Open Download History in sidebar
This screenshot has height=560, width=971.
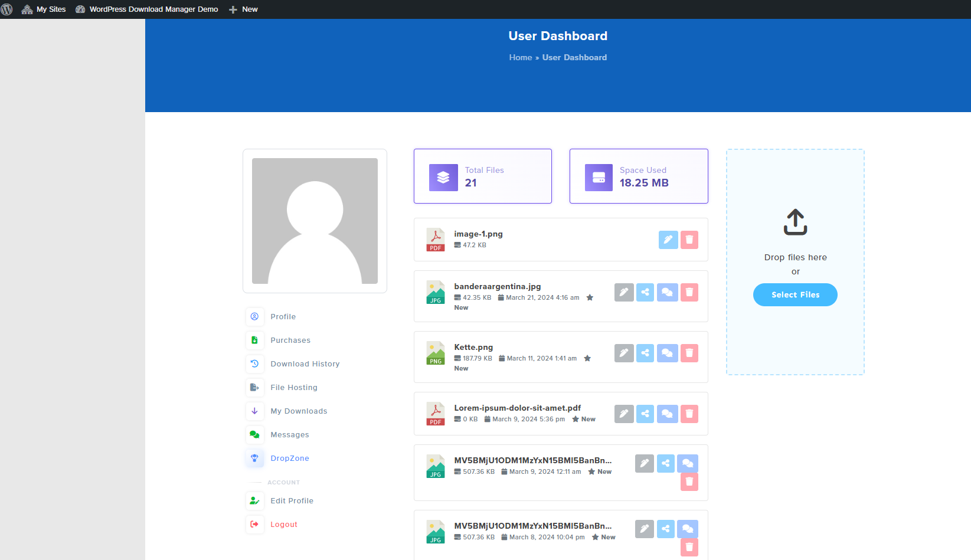pos(305,364)
